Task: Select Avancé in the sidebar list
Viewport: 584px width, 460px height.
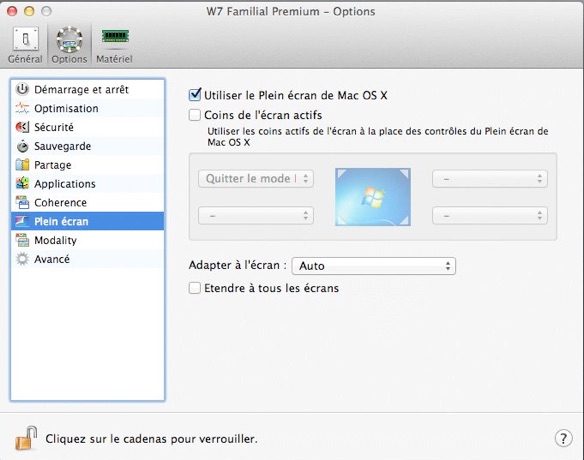Action: [88, 259]
